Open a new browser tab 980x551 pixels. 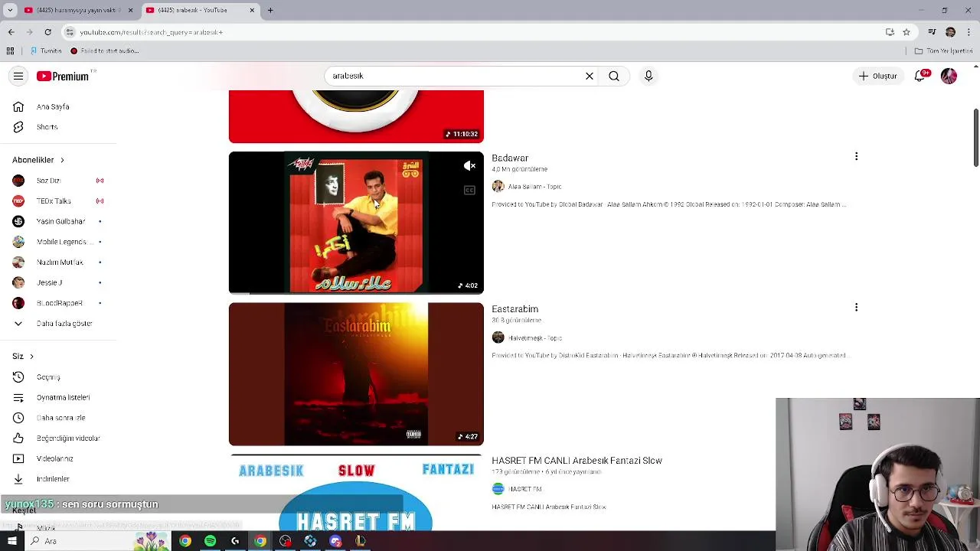click(x=270, y=10)
